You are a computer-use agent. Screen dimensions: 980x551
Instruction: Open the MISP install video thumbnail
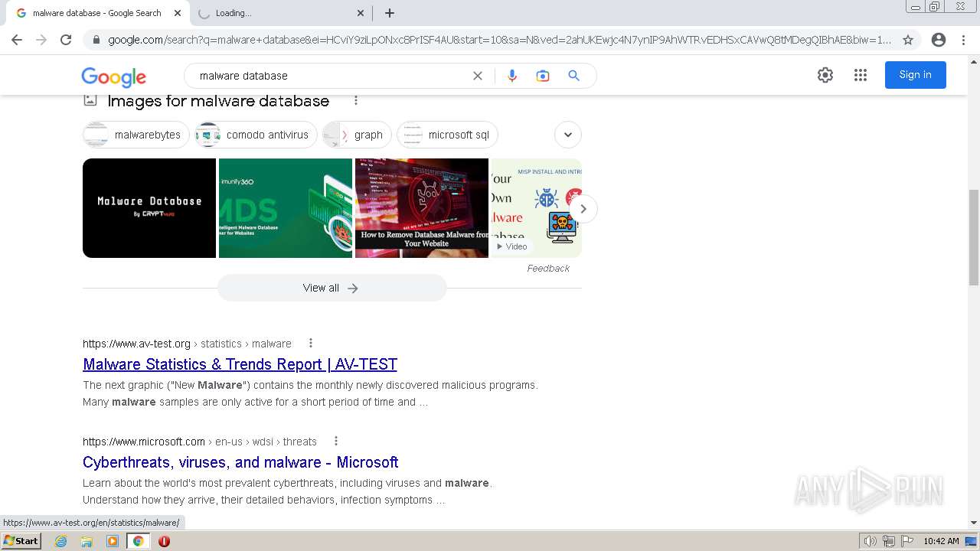536,208
